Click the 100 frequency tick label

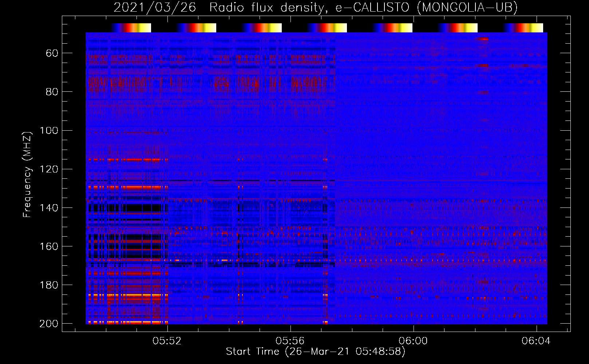click(49, 131)
